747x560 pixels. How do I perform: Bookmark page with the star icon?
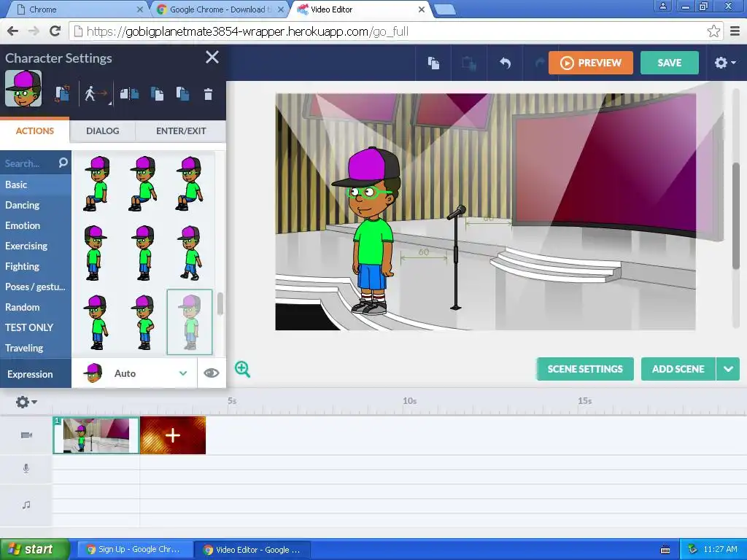[713, 31]
